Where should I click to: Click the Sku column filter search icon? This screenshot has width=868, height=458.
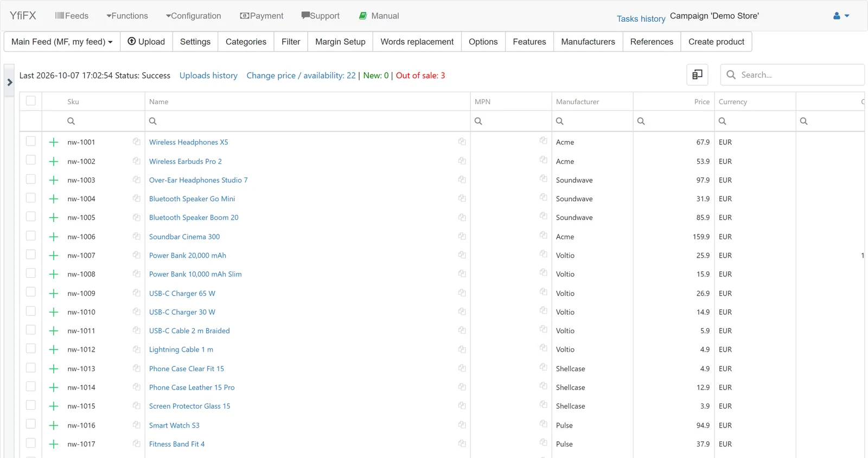pyautogui.click(x=71, y=121)
